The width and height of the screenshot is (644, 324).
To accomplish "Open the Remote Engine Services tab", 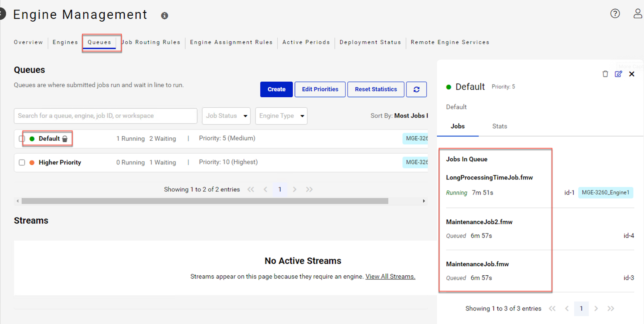I will click(450, 42).
